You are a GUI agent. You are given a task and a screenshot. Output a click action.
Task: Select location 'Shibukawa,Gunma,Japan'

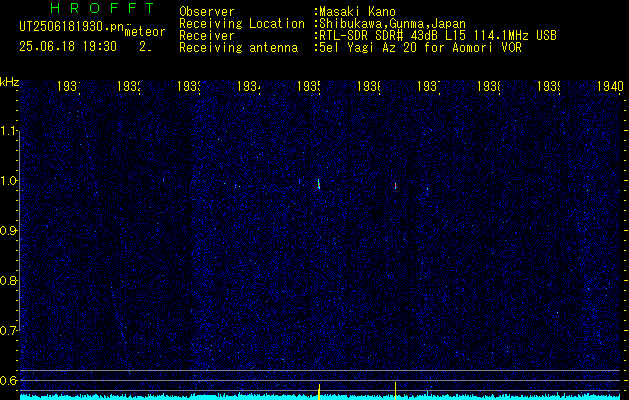tap(392, 24)
